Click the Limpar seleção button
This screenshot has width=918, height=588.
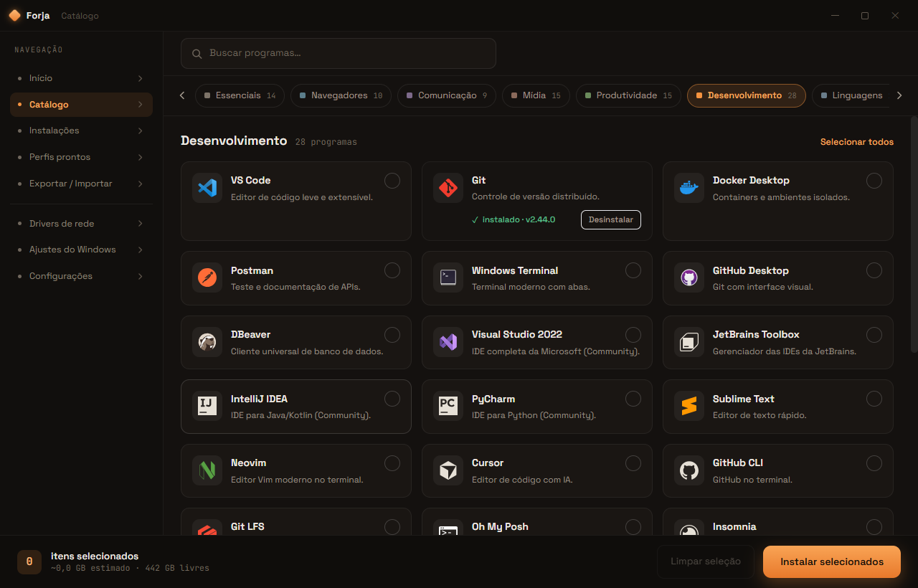[706, 561]
